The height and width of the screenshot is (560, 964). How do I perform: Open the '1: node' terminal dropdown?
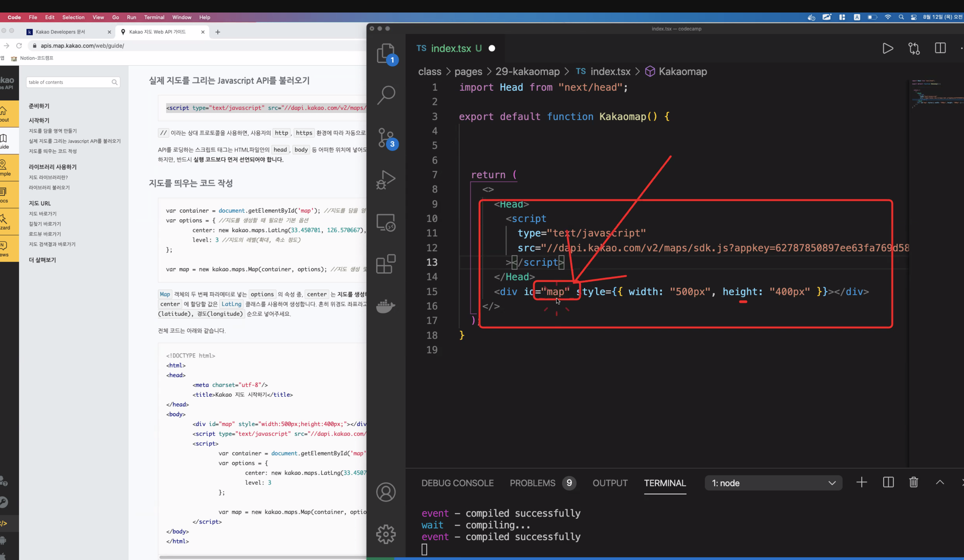tap(773, 483)
